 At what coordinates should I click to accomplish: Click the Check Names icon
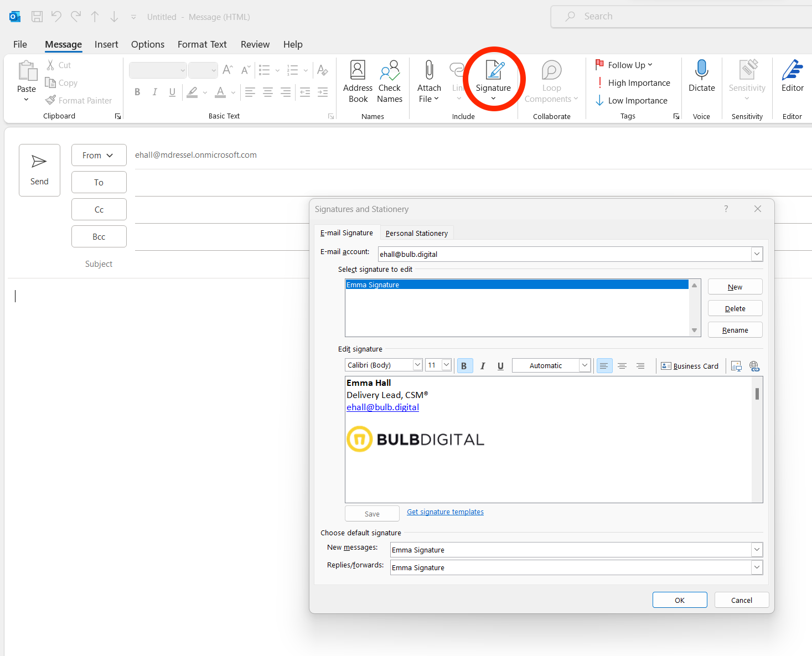[x=390, y=81]
